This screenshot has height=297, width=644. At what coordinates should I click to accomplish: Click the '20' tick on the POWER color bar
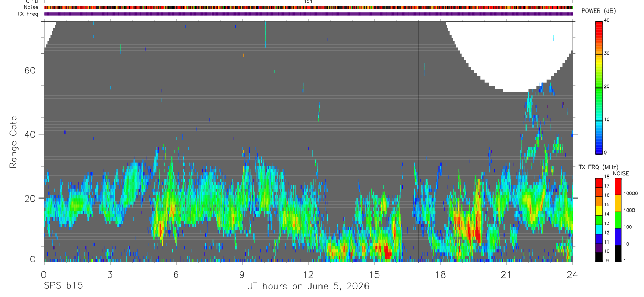click(607, 86)
